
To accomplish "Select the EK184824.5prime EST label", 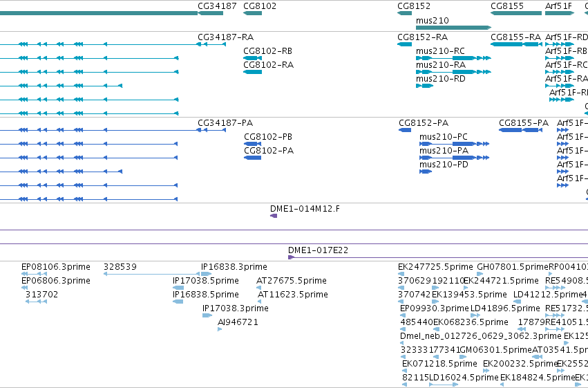I will pos(538,378).
